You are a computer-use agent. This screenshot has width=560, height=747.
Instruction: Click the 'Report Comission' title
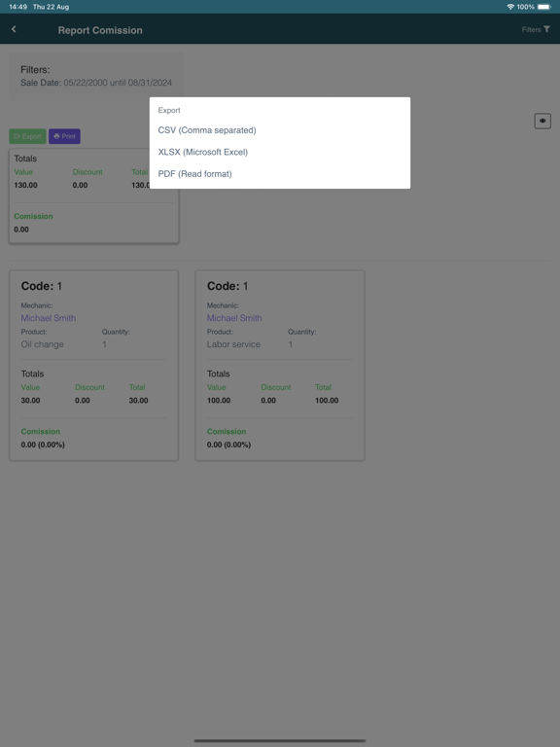point(100,30)
